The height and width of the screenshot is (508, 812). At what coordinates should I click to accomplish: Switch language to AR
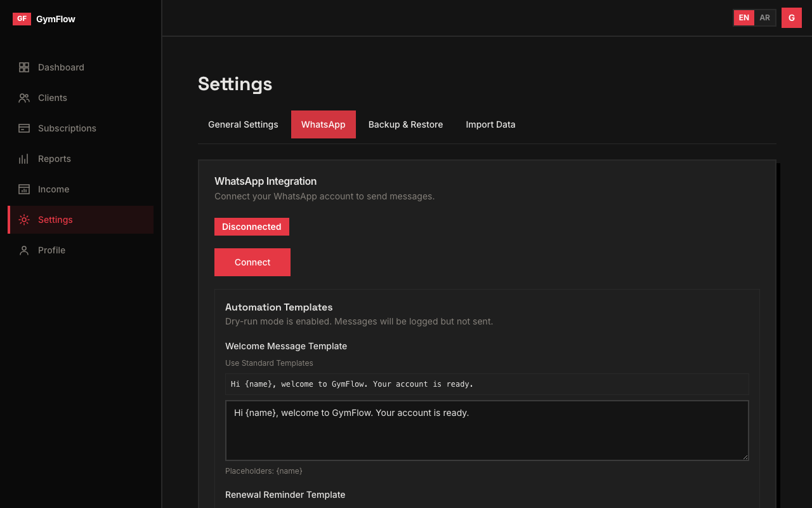click(765, 18)
